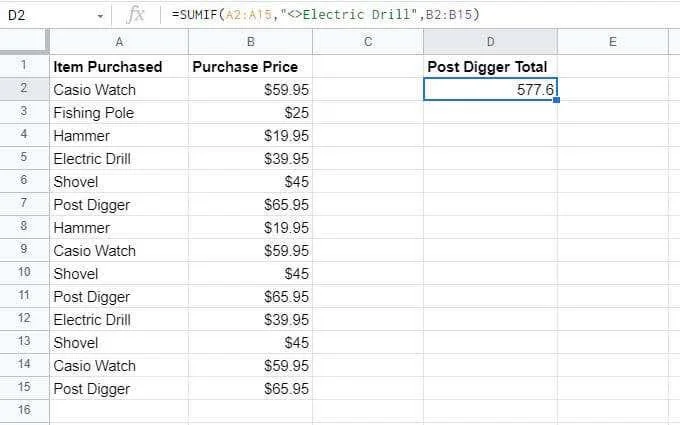Select Shovel in row 6

click(119, 181)
